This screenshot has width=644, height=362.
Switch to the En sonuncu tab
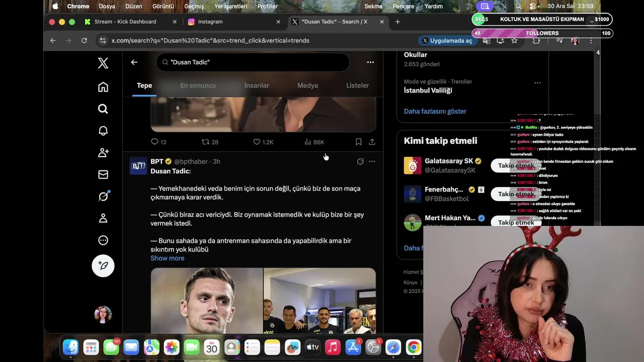click(198, 85)
